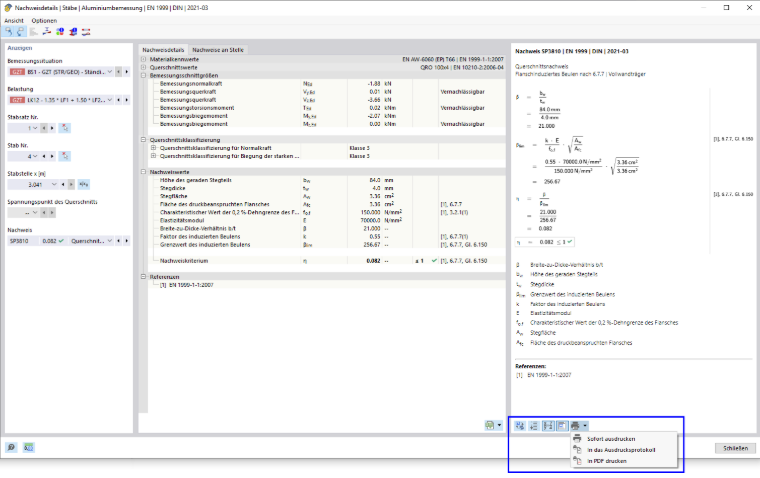Screen dimensions: 760x478
Task: Open dropdown arrow next to table export icon
Action: pos(499,425)
